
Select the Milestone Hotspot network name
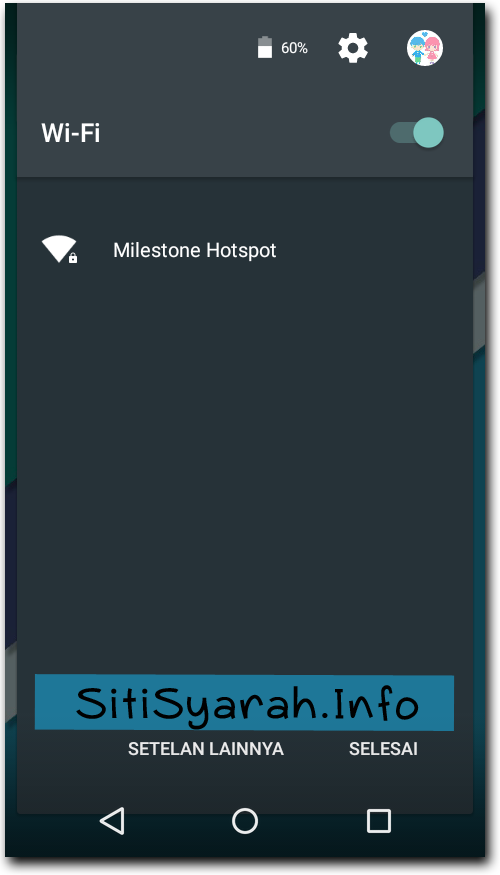[x=195, y=250]
